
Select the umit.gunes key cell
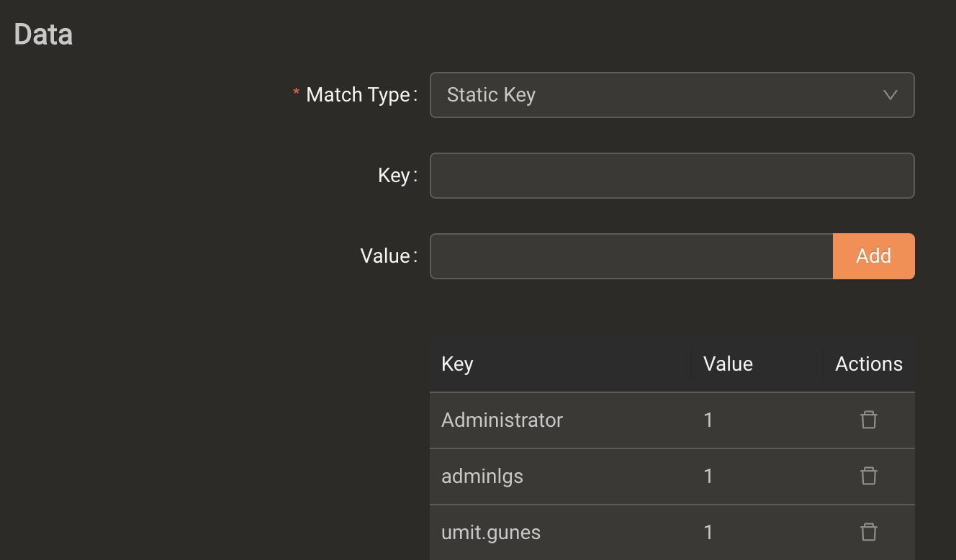tap(561, 533)
